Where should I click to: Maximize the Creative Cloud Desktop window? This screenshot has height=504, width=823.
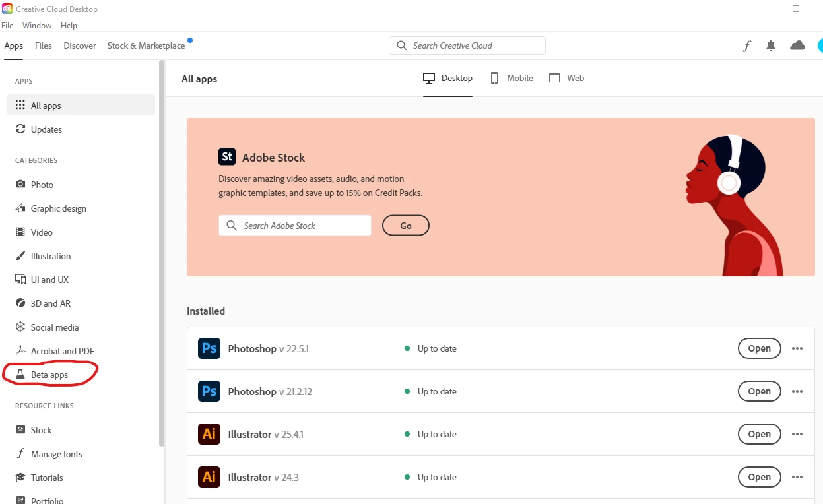coord(796,9)
